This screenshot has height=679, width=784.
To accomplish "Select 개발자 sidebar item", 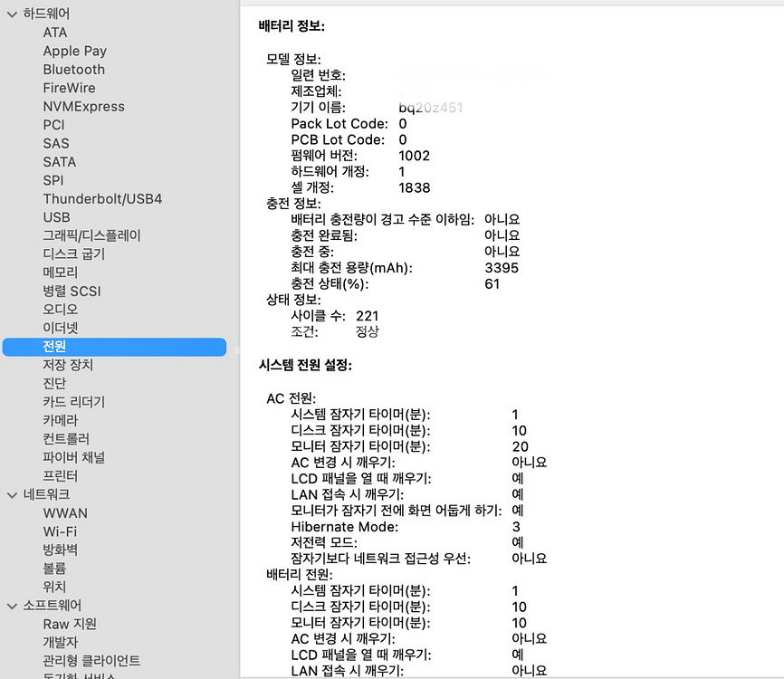I will 61,643.
